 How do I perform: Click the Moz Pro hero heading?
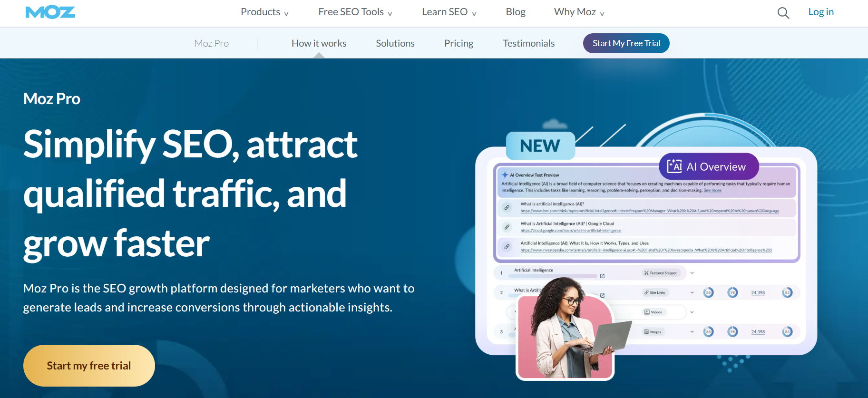point(52,99)
